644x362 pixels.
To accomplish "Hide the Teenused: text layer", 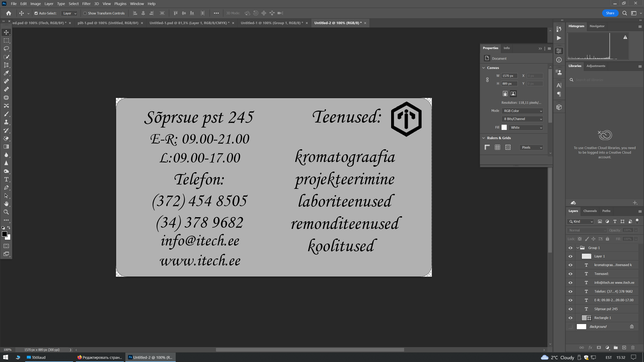I will pyautogui.click(x=570, y=274).
